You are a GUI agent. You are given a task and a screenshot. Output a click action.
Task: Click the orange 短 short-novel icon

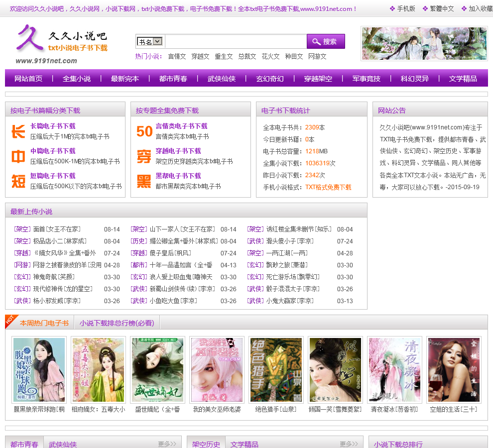[x=18, y=181]
